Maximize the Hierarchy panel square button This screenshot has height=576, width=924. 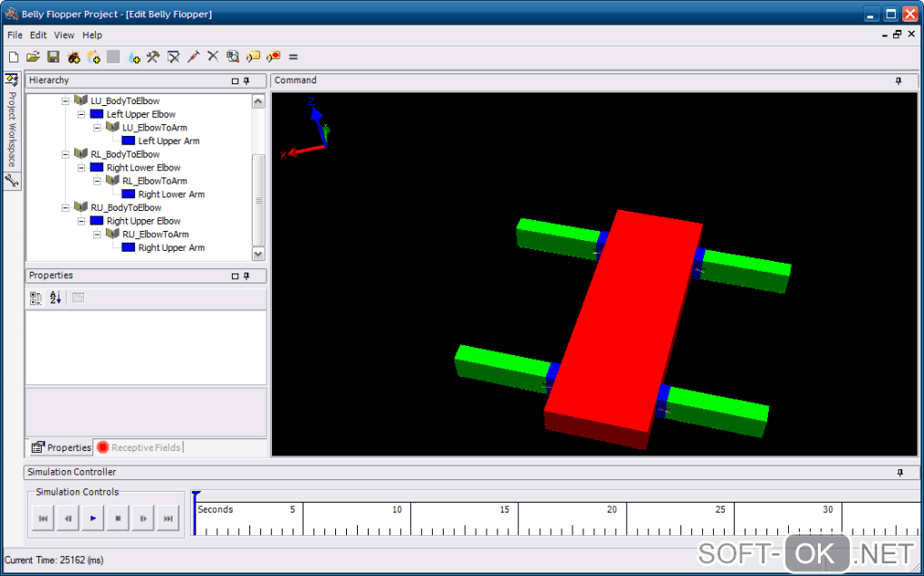(236, 81)
